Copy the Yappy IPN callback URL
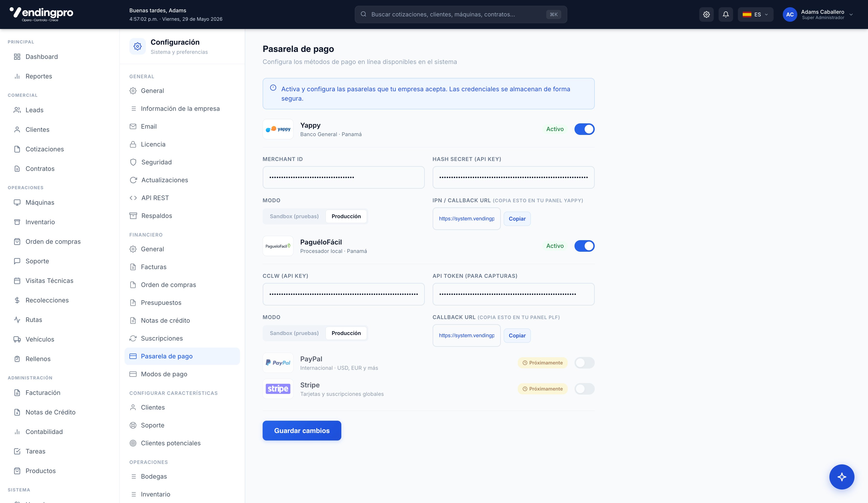Image resolution: width=868 pixels, height=503 pixels. (x=517, y=219)
